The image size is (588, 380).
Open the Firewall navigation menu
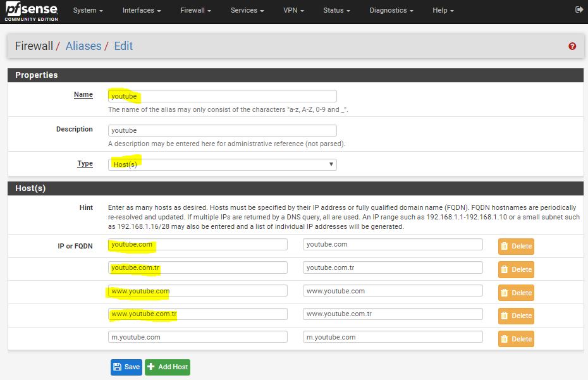(x=195, y=11)
